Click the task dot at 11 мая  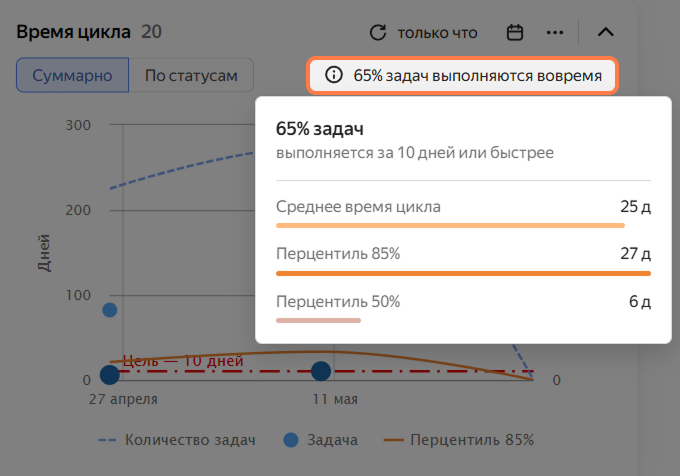pos(321,371)
